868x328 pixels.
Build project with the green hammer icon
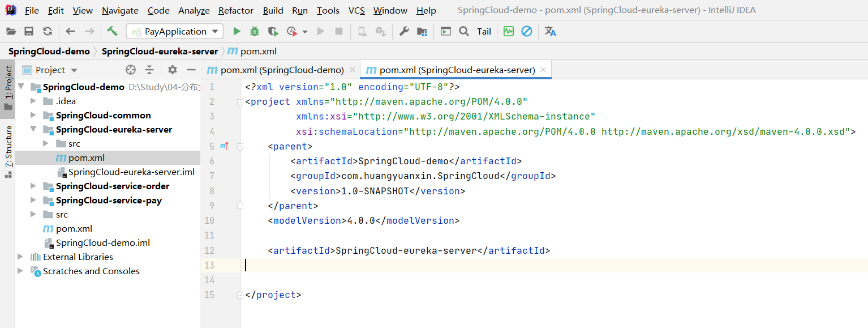point(113,31)
